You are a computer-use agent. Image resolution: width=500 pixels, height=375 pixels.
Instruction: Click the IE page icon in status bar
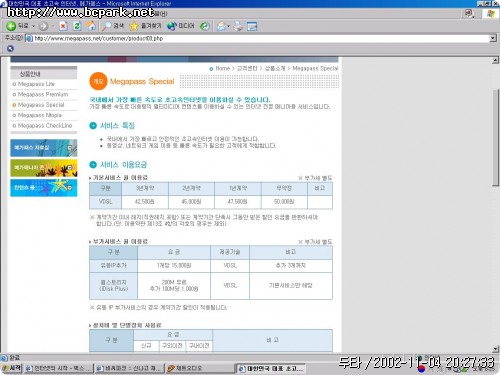(4, 358)
